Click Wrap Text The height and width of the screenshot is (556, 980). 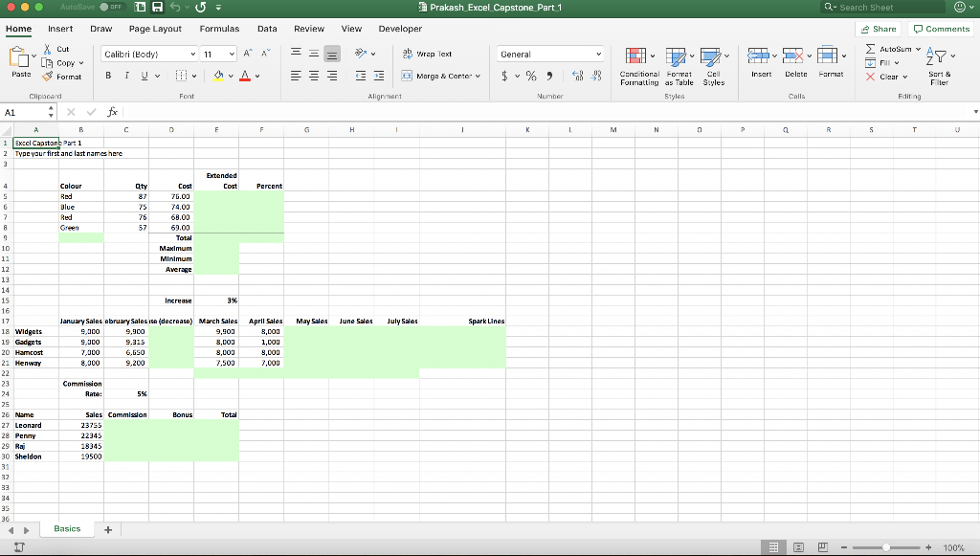click(427, 54)
